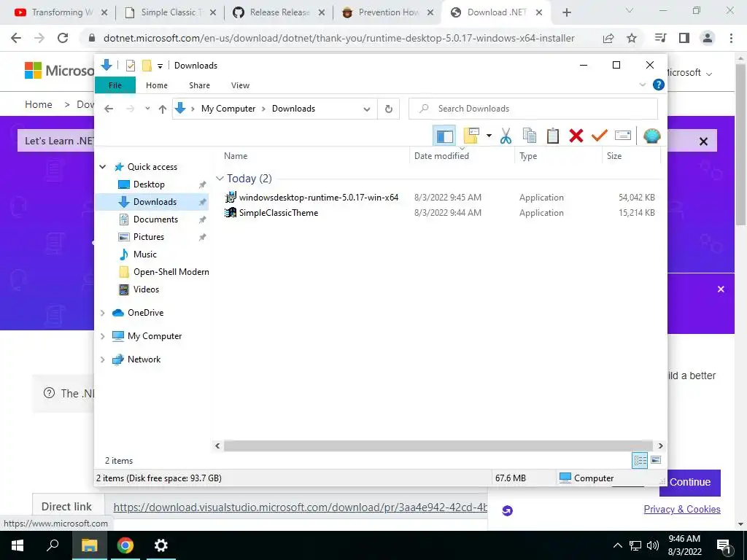Click the Email envelope toolbar icon
Viewport: 747px width, 560px height.
[623, 136]
